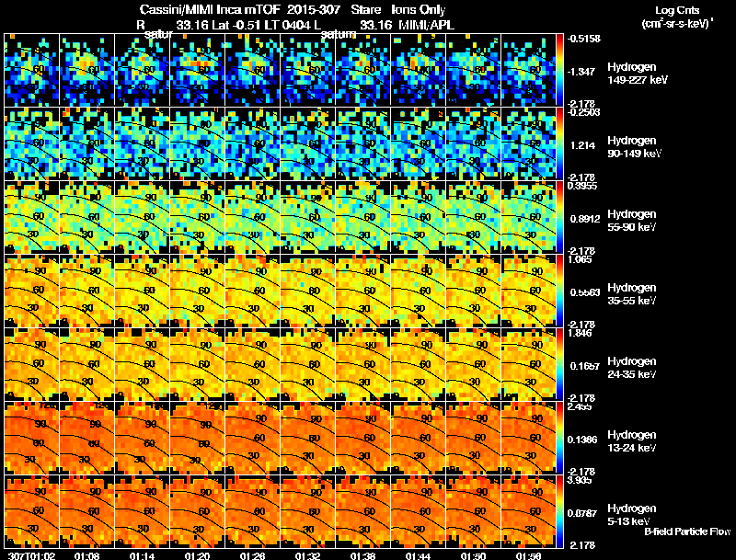Click the 01:44 time label
The height and width of the screenshot is (560, 736).
[x=418, y=555]
